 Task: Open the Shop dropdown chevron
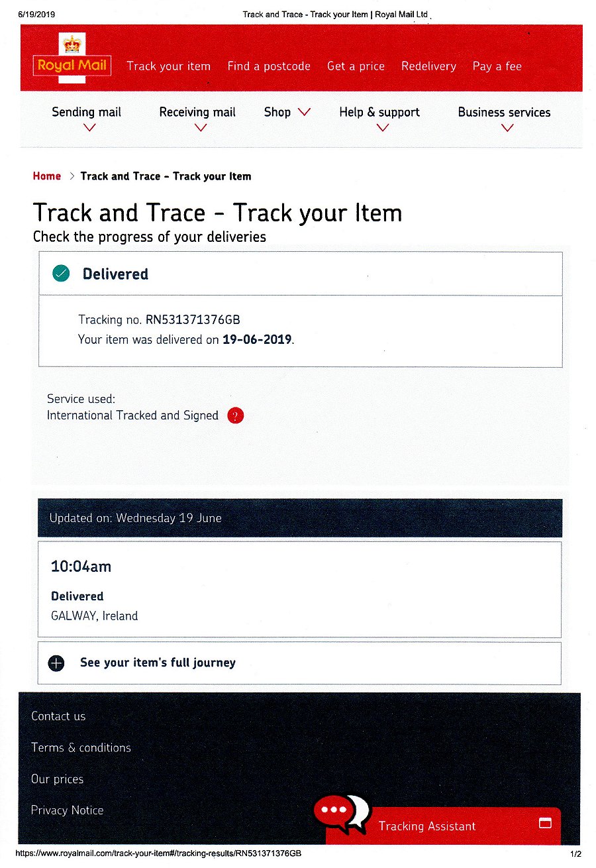pos(304,112)
